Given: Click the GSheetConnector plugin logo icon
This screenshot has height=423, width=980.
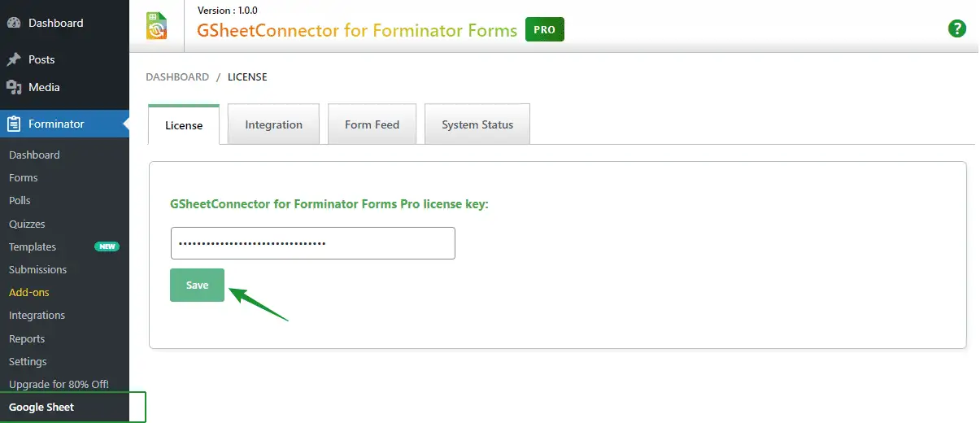Looking at the screenshot, I should click(x=156, y=25).
